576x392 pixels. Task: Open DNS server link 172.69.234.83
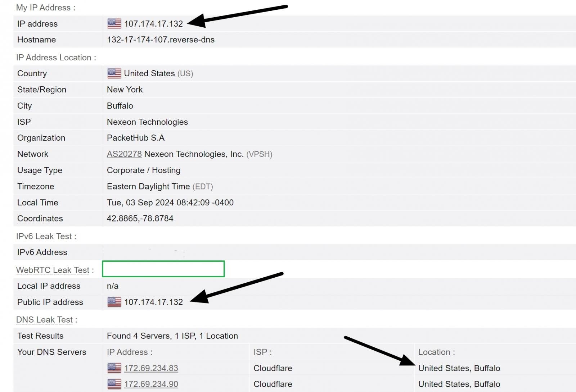pos(151,368)
